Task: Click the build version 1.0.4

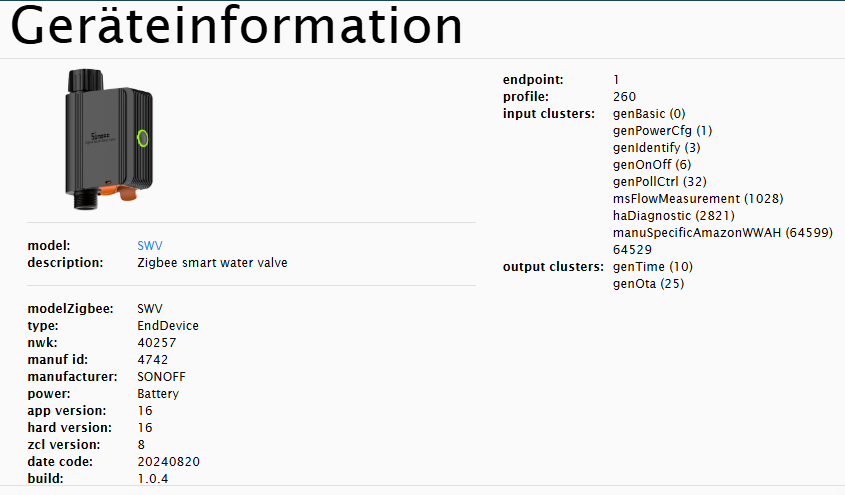Action: click(x=153, y=478)
